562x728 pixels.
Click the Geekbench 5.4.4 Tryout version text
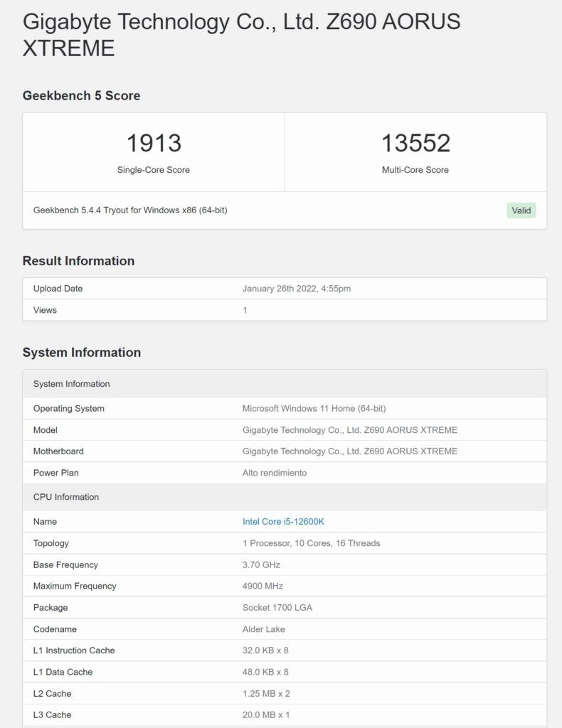point(130,210)
